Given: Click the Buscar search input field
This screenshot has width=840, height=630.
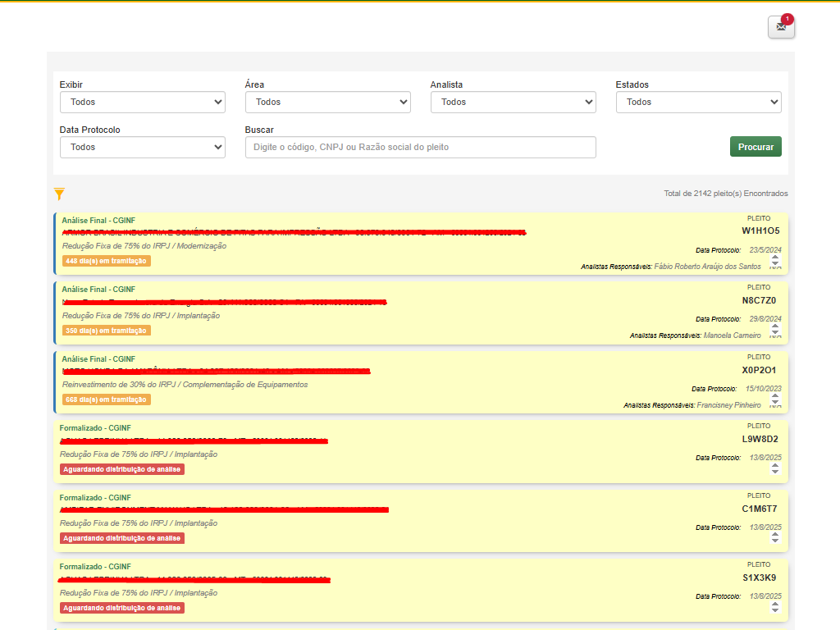Looking at the screenshot, I should point(420,147).
